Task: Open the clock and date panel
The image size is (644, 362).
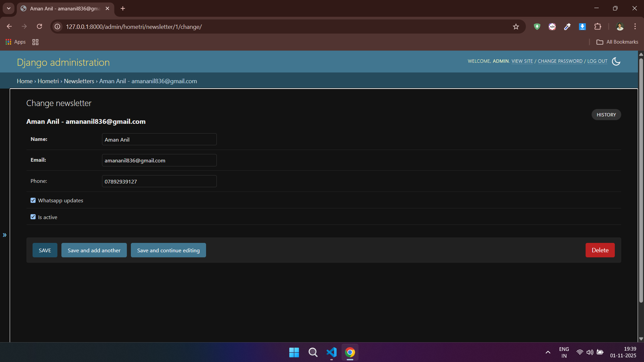Action: point(623,352)
